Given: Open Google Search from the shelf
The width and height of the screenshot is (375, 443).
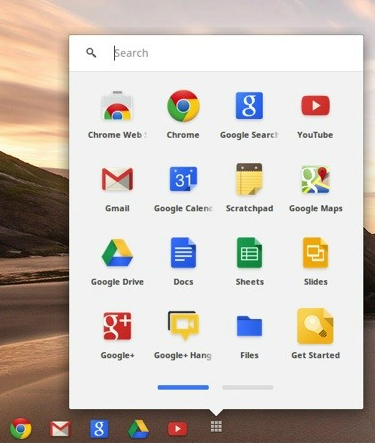Looking at the screenshot, I should [99, 429].
